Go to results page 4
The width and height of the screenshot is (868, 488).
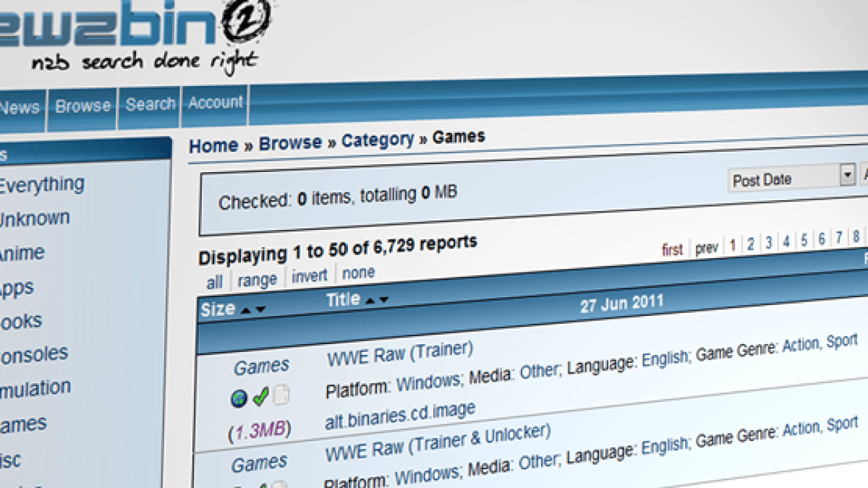click(x=786, y=241)
